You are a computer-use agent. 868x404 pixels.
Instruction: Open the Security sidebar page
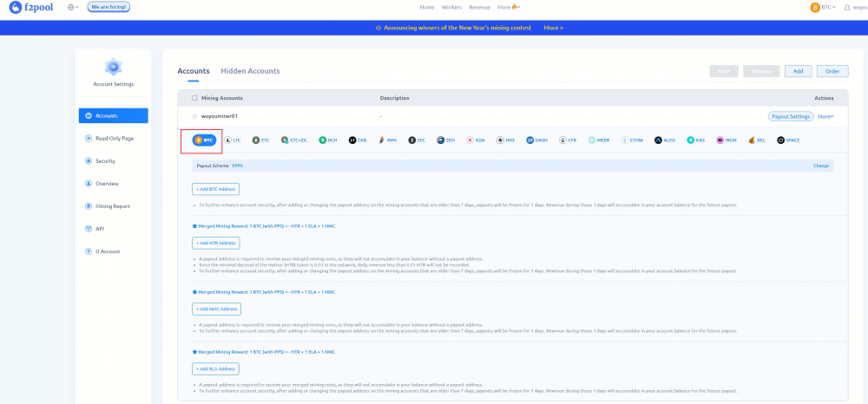point(105,161)
